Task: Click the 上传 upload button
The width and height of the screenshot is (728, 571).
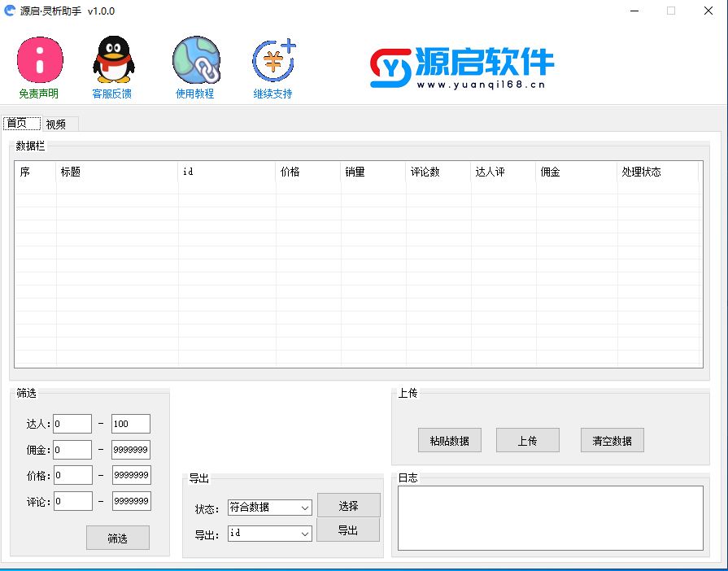Action: coord(527,441)
